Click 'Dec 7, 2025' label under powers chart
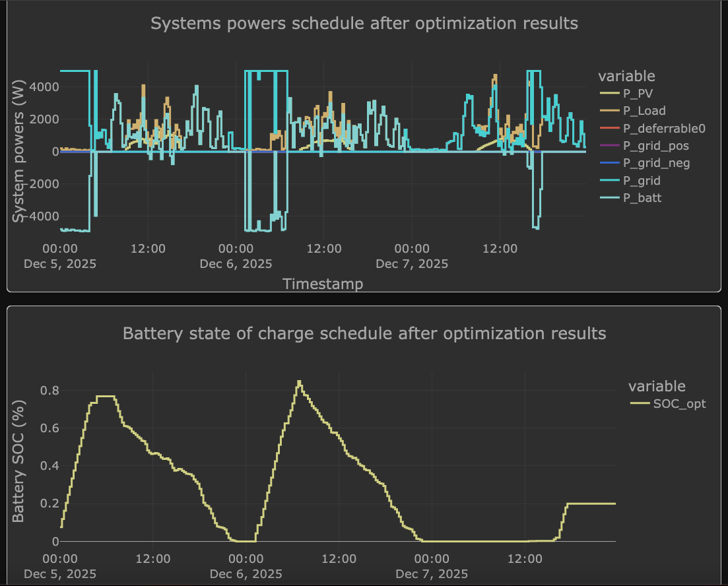The height and width of the screenshot is (586, 728). 412,264
